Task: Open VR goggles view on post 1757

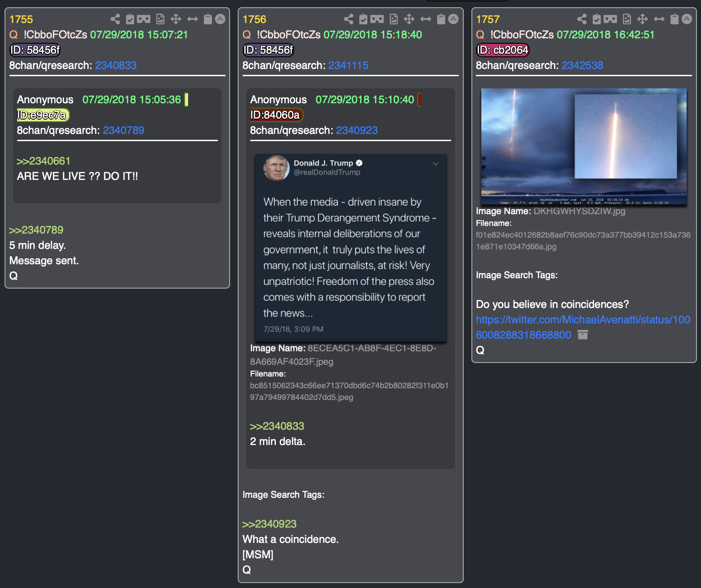Action: pyautogui.click(x=610, y=19)
